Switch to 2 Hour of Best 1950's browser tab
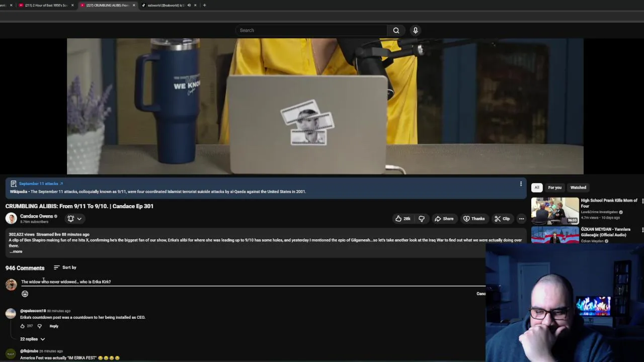This screenshot has height=362, width=644. pos(46,5)
